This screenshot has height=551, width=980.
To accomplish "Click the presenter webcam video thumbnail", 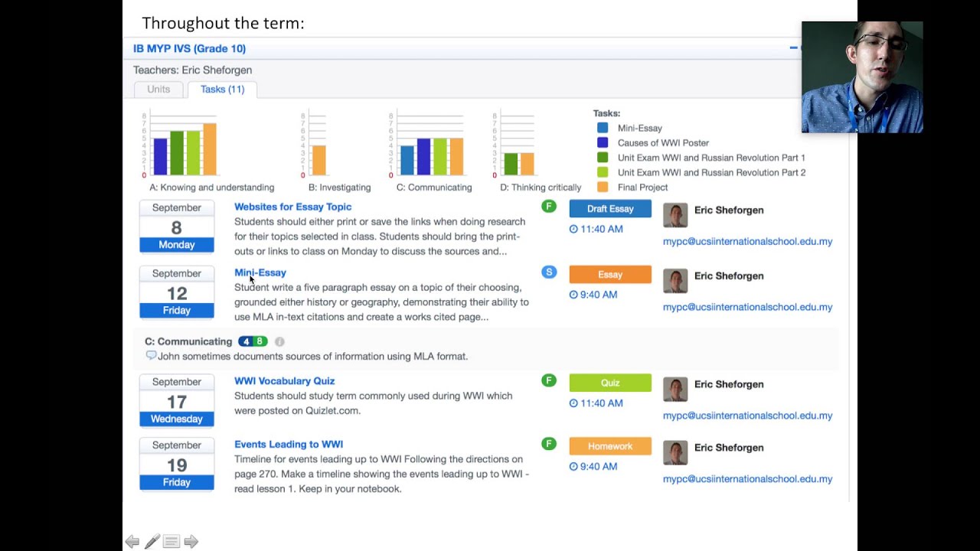I will 862,77.
